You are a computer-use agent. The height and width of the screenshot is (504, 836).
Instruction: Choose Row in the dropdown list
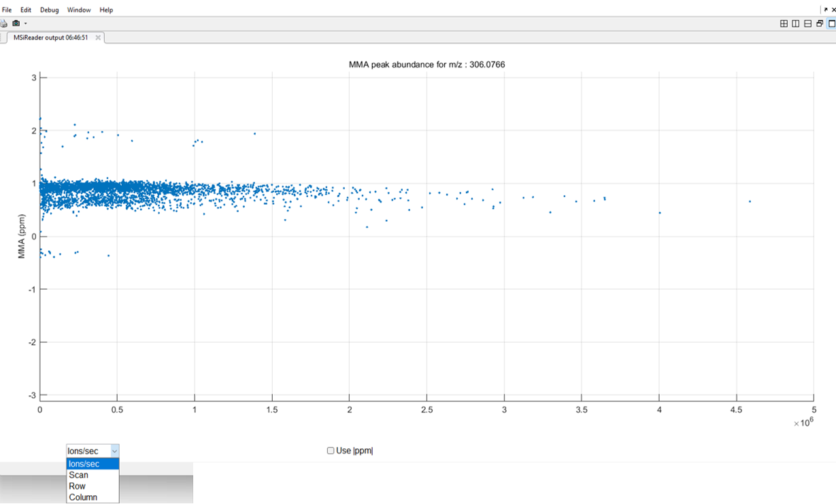pyautogui.click(x=93, y=486)
